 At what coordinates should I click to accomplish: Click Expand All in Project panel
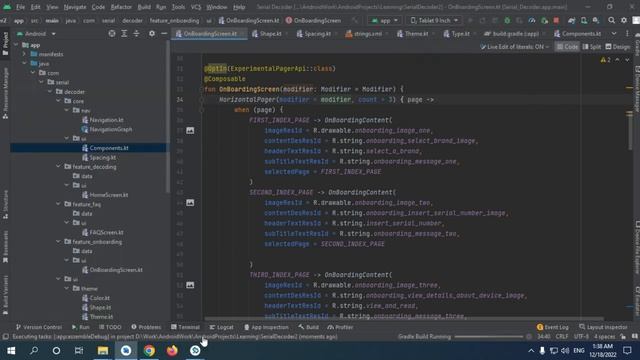point(124,33)
